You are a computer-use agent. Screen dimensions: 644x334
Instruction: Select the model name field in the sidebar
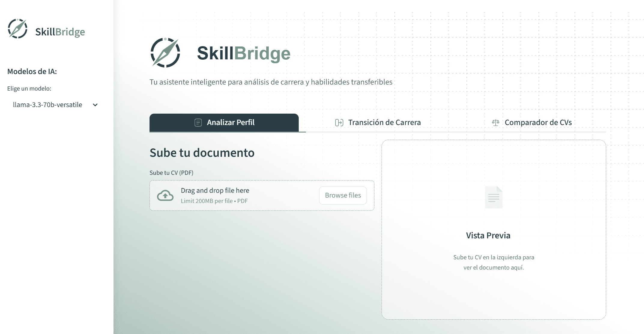pyautogui.click(x=47, y=105)
